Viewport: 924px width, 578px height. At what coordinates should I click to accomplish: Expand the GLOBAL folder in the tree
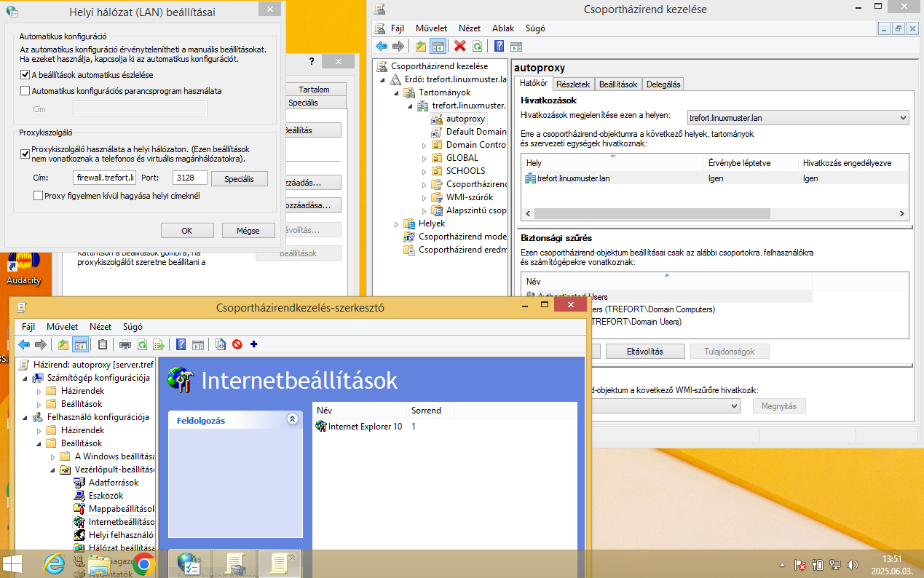pos(425,158)
